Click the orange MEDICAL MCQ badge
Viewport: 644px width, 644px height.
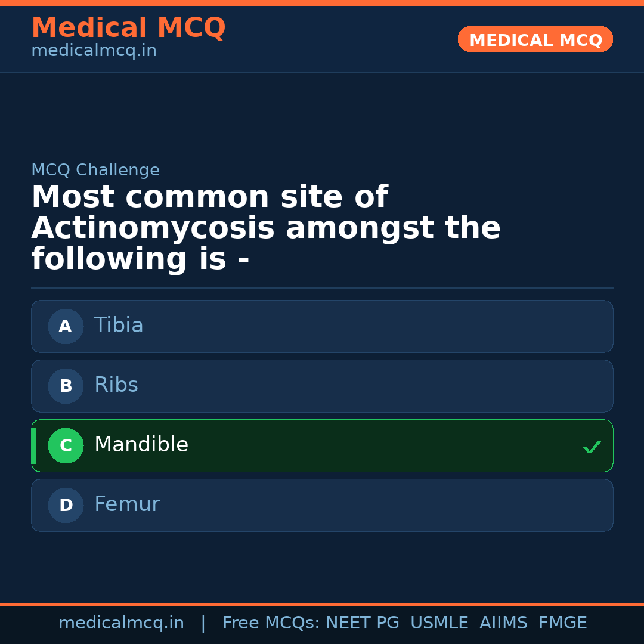[x=535, y=39]
